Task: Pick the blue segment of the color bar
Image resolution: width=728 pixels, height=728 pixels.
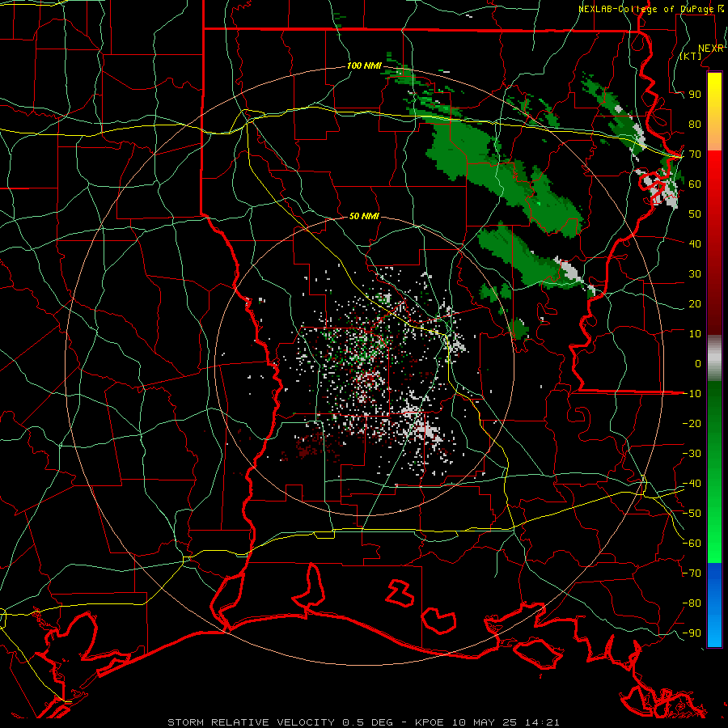Action: pos(714,604)
